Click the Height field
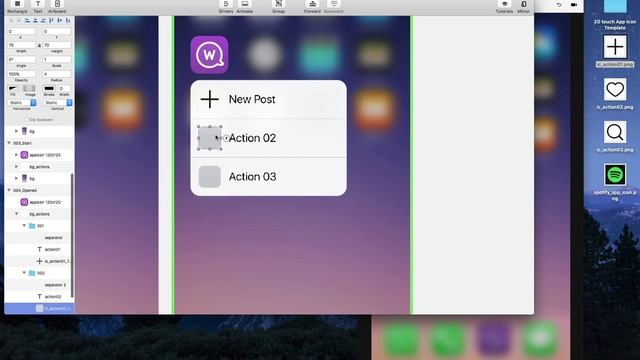This screenshot has width=640, height=360. tap(57, 45)
